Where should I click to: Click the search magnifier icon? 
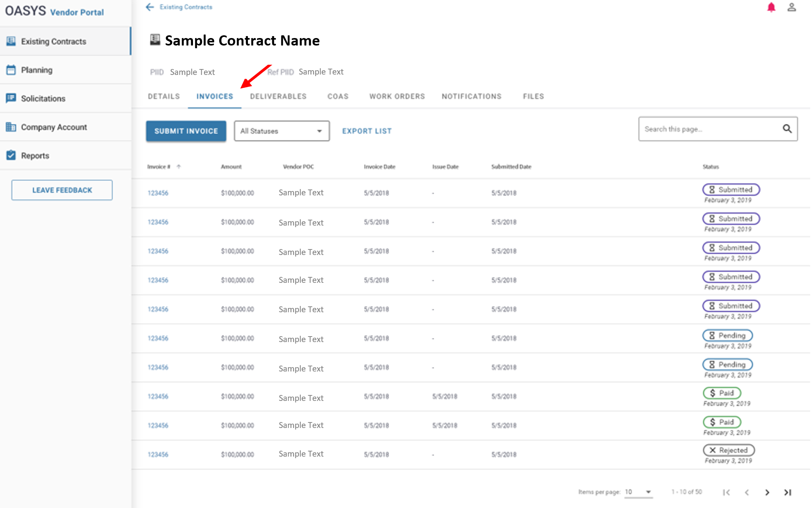[x=787, y=129]
